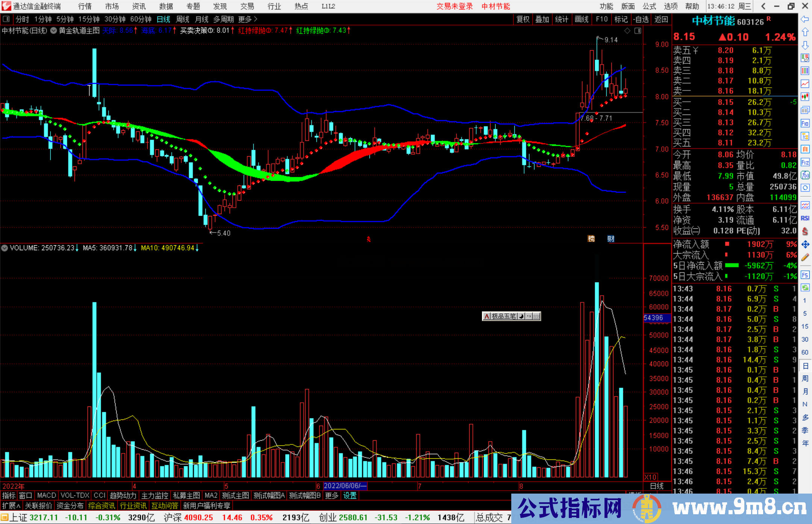Click the 叠加 overlay button
The height and width of the screenshot is (524, 812).
(542, 19)
